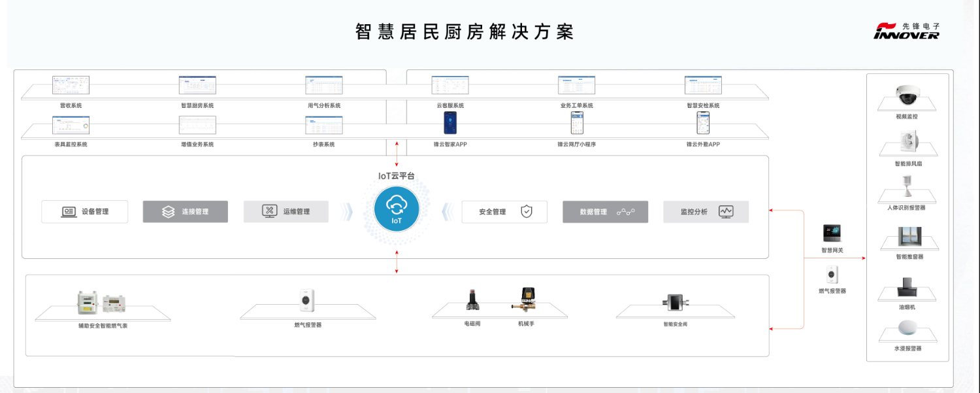Select the 运维管理 button
The image size is (980, 393).
286,212
